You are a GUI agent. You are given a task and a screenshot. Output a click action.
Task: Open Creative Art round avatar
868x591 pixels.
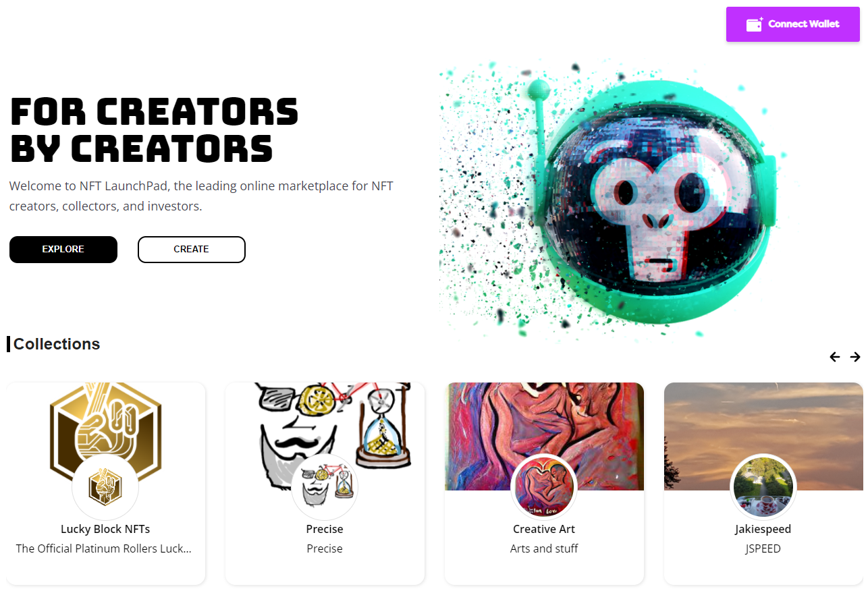544,487
